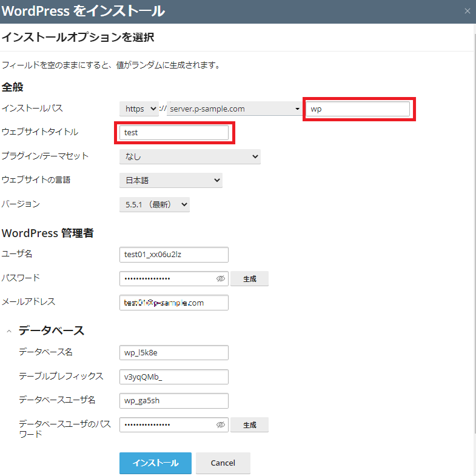Show the administrator password with eye icon
Image resolution: width=476 pixels, height=476 pixels.
tap(220, 279)
